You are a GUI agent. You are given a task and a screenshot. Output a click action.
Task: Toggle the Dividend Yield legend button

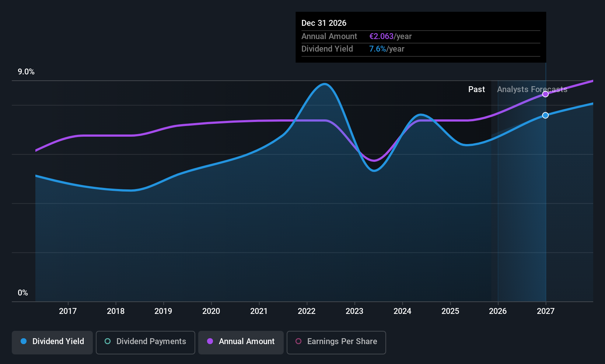click(52, 342)
